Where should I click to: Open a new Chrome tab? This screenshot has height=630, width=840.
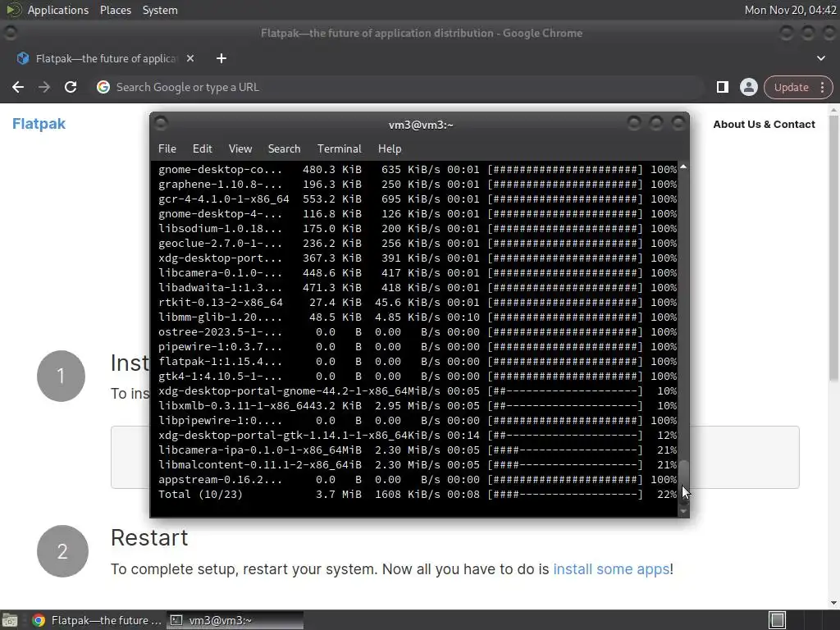(221, 58)
